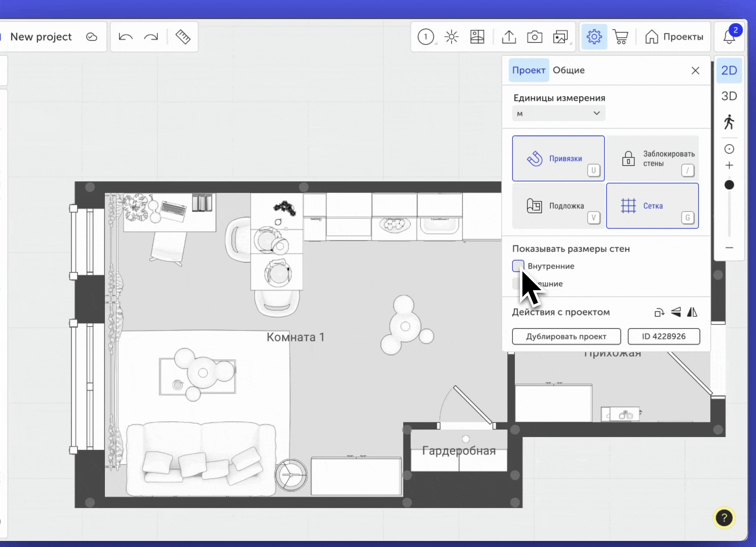Enable the Внутренние wall sizes checkbox
The width and height of the screenshot is (756, 547).
click(518, 266)
